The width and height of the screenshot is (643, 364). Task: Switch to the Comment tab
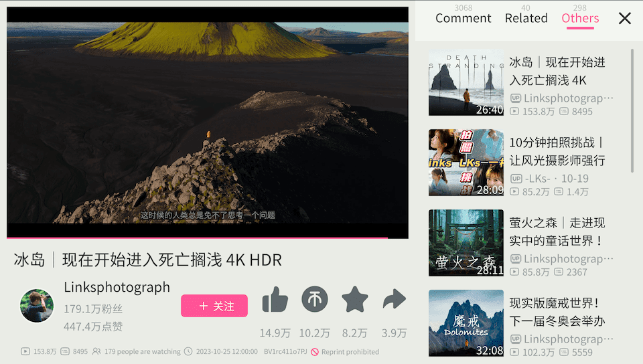(463, 18)
